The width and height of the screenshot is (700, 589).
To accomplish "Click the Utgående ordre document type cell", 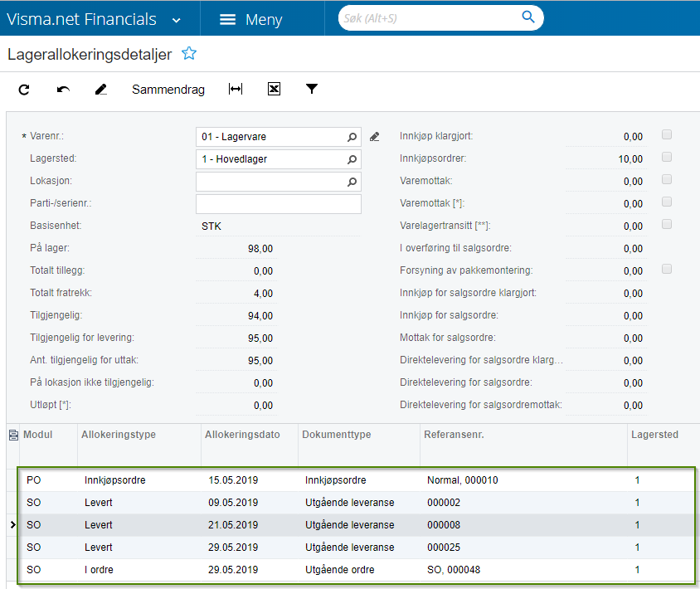I will point(340,570).
